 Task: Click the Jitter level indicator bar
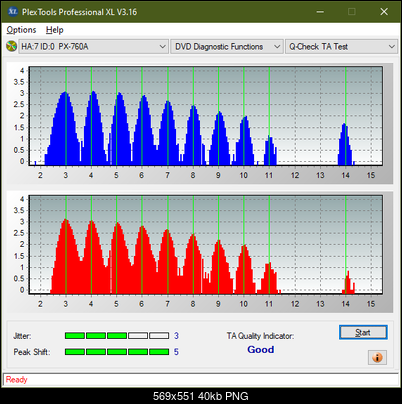(117, 336)
